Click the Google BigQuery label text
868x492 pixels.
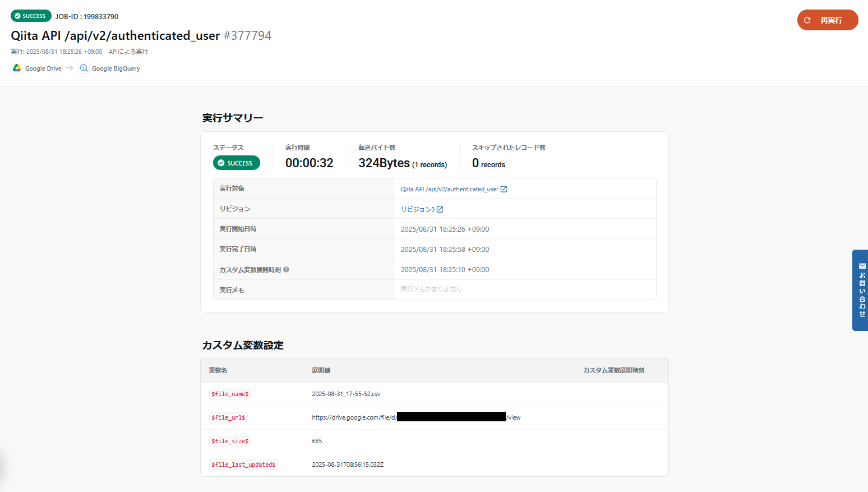116,68
